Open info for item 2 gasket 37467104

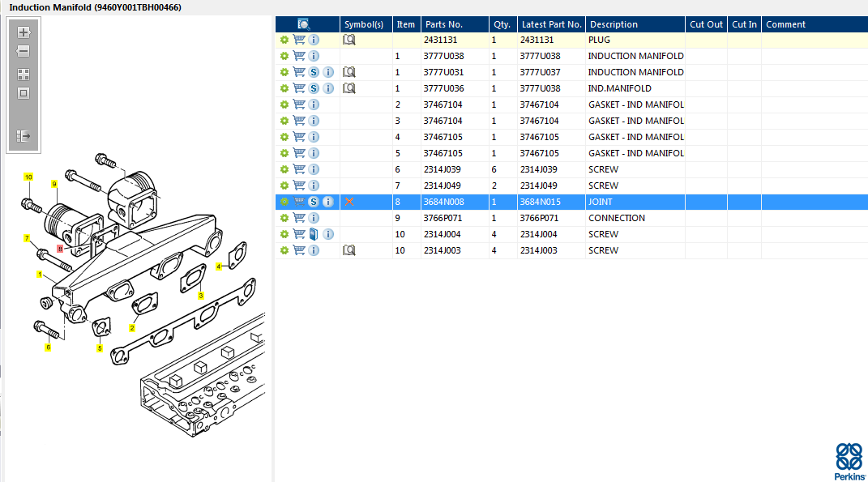314,105
